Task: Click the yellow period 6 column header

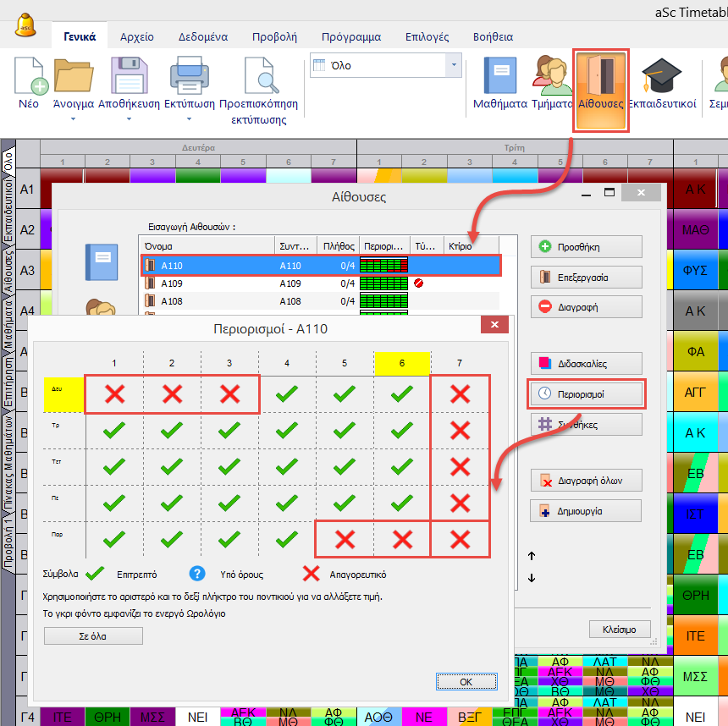Action: click(402, 363)
